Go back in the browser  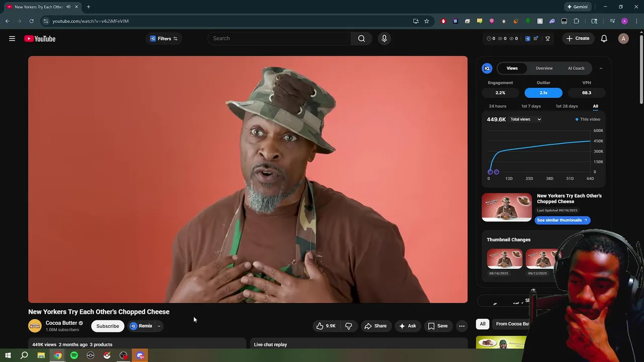7,21
